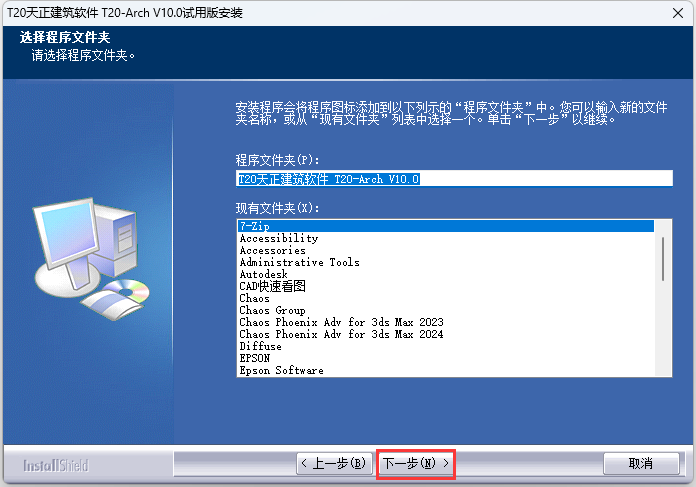Click the folder list vertical scrollbar thumb
This screenshot has width=696, height=487.
click(663, 259)
